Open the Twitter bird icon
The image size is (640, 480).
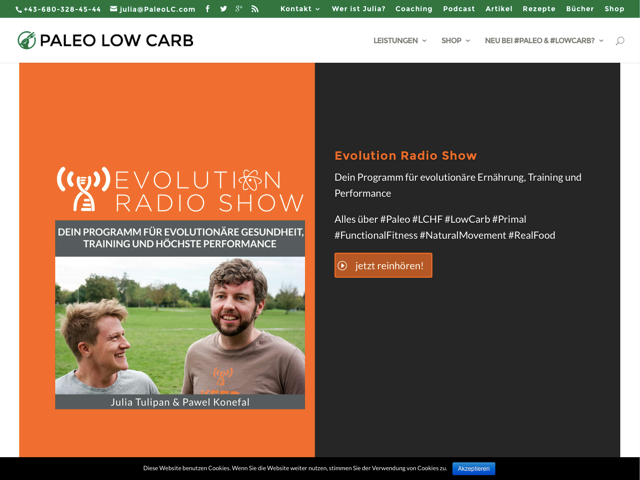223,9
